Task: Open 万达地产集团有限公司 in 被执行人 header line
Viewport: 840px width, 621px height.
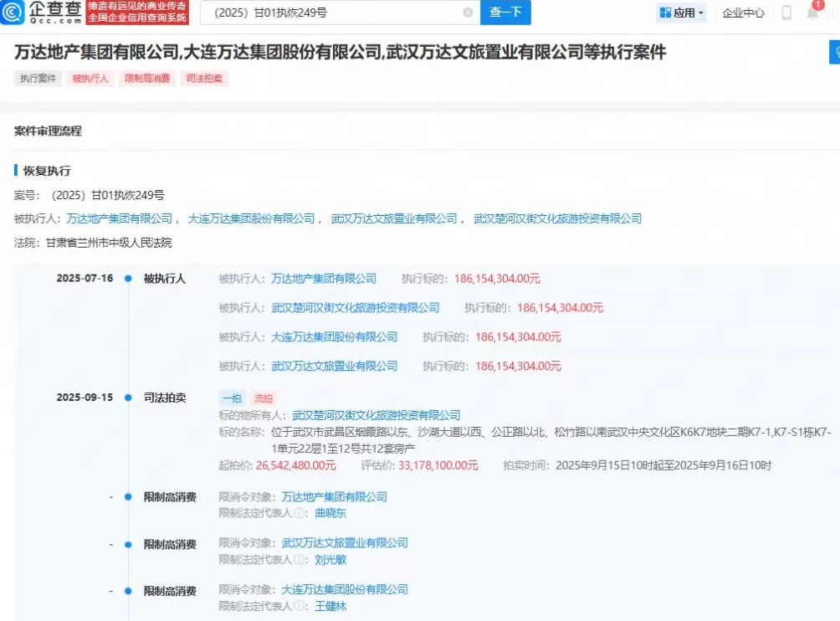Action: [x=120, y=218]
